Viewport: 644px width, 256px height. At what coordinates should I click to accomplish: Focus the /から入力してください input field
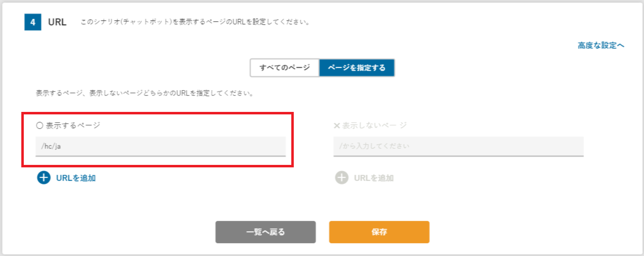(x=458, y=147)
